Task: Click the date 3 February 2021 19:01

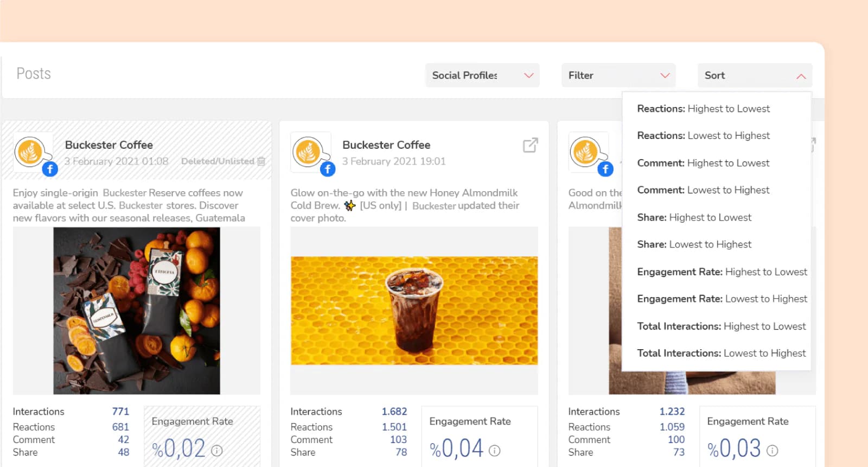Action: click(x=394, y=161)
